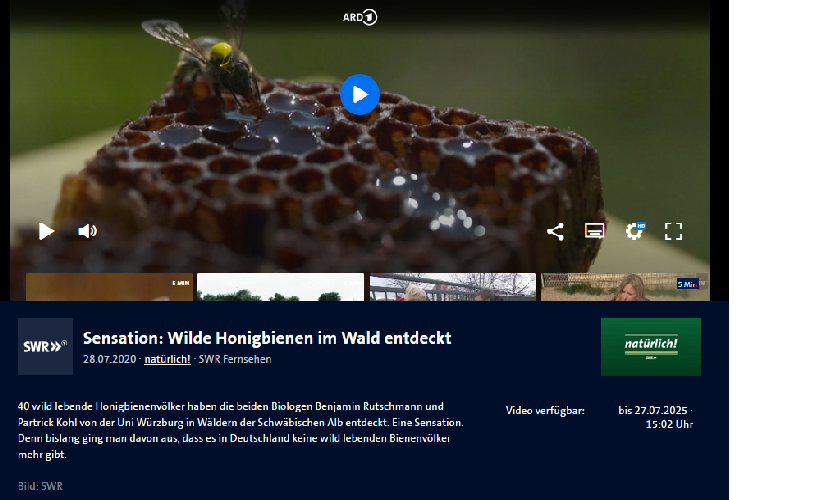Open the third thumbnail showing a fence
819x500 pixels.
(x=452, y=287)
